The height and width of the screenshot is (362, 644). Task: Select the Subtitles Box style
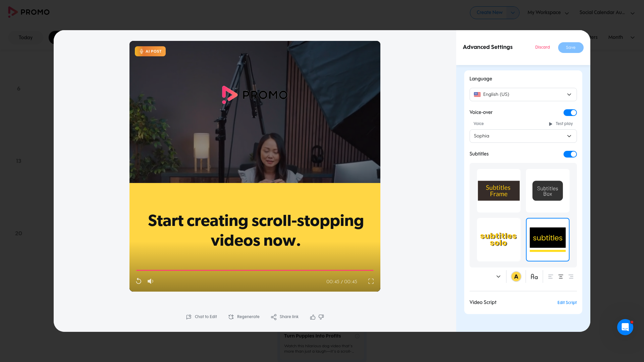point(547,190)
